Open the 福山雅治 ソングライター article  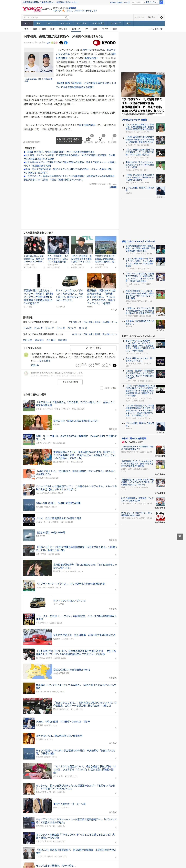click(x=76, y=686)
